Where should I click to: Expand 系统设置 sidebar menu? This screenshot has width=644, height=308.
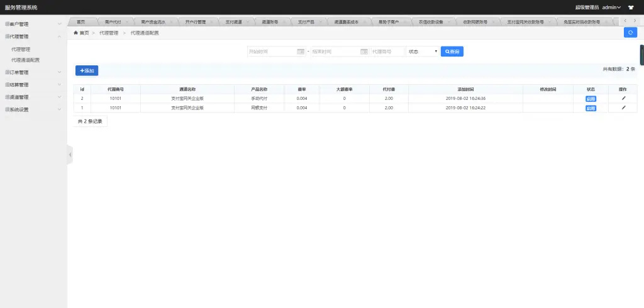coord(34,109)
